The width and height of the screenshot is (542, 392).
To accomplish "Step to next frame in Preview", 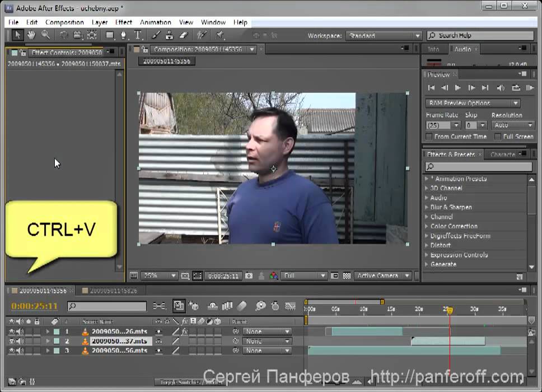I will click(x=471, y=88).
